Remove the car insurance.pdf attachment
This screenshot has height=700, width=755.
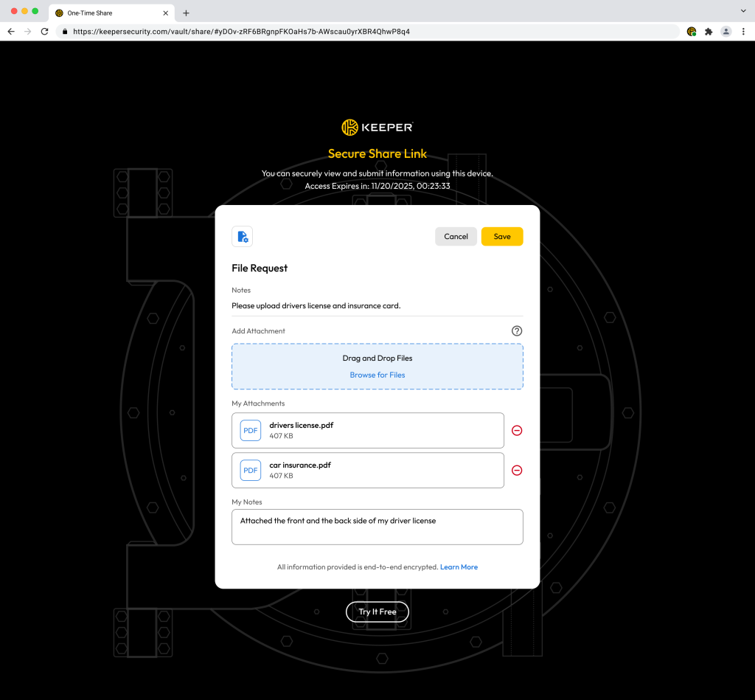coord(516,470)
